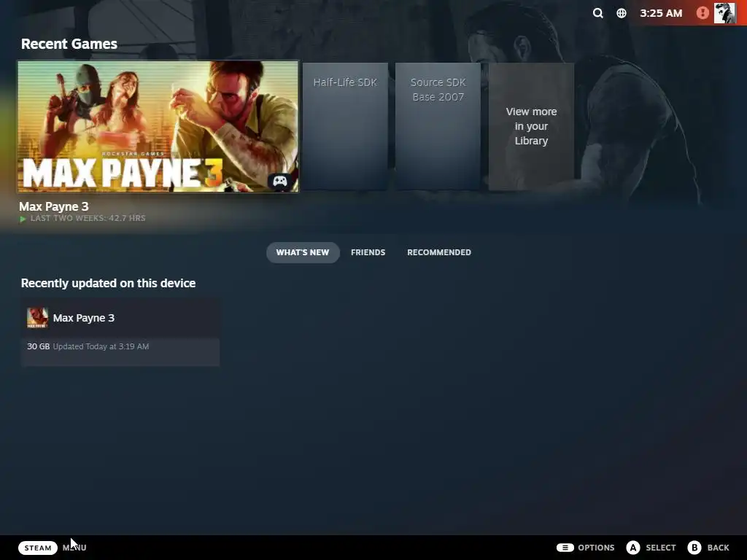Open the red alert notification icon
747x560 pixels.
(x=703, y=13)
